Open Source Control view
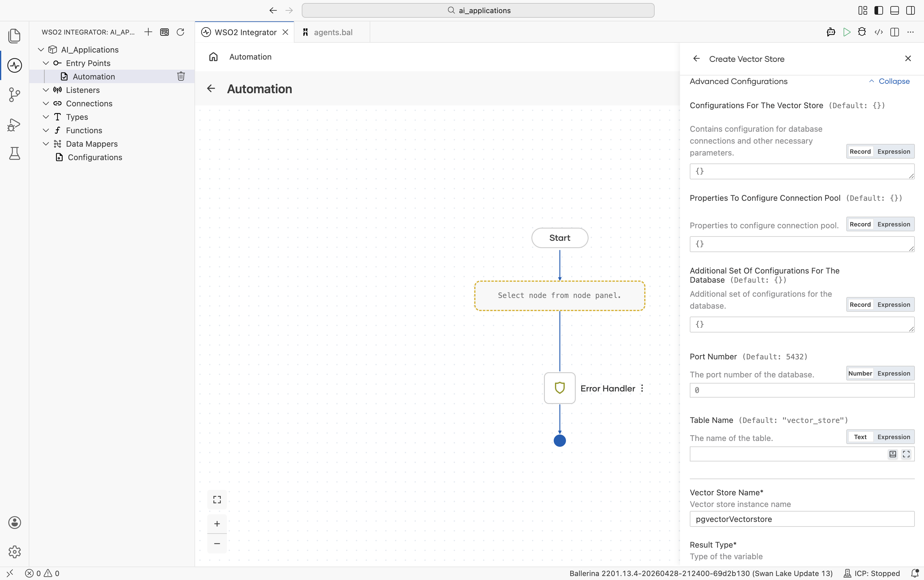The width and height of the screenshot is (924, 580). click(x=15, y=95)
